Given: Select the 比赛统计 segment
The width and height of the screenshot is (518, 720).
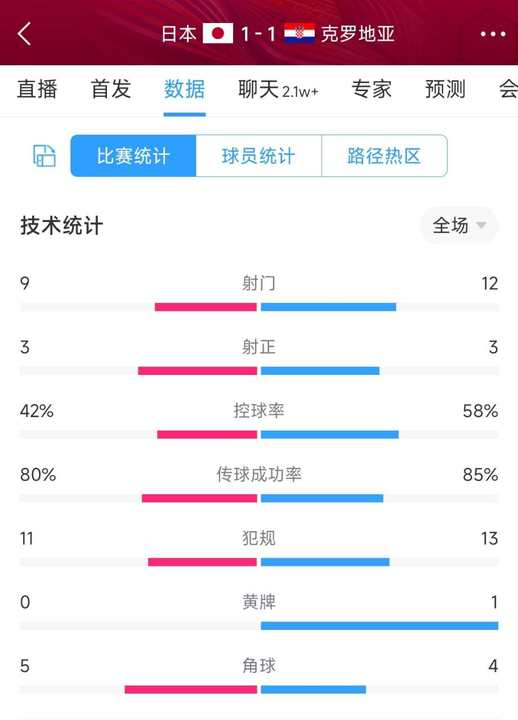Looking at the screenshot, I should coord(134,156).
